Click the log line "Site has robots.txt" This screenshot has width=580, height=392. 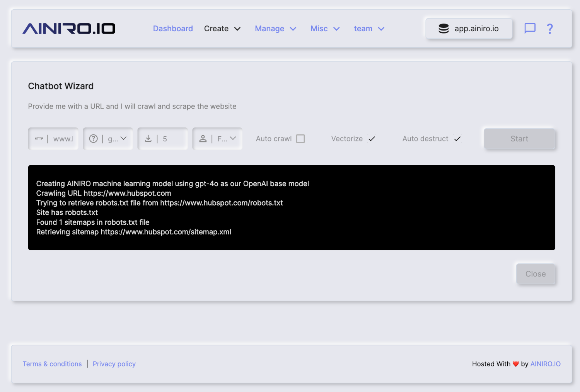[x=67, y=212]
